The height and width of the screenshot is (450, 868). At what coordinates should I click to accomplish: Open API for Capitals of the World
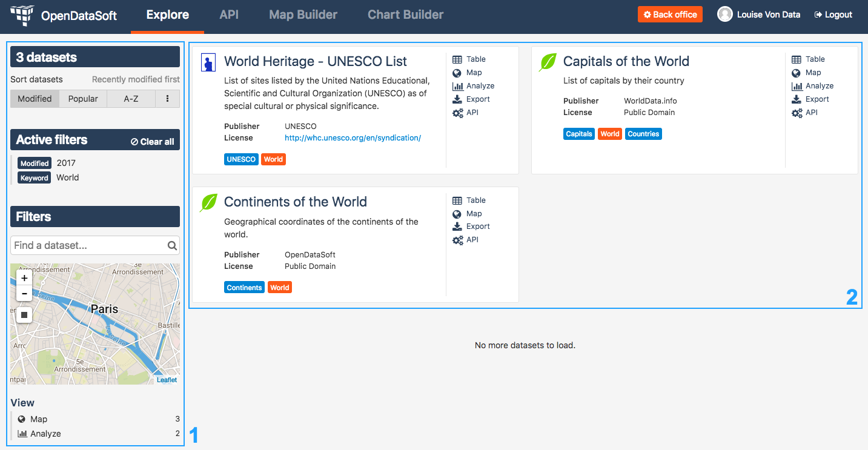click(805, 113)
